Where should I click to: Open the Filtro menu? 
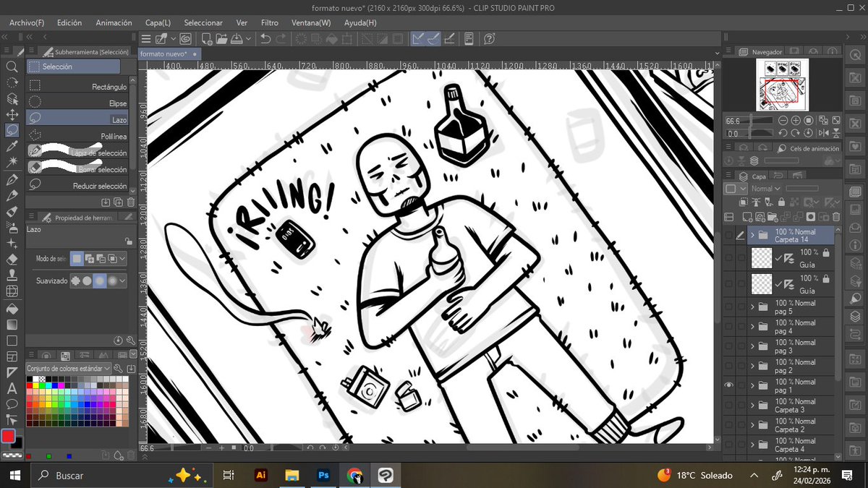click(x=270, y=22)
